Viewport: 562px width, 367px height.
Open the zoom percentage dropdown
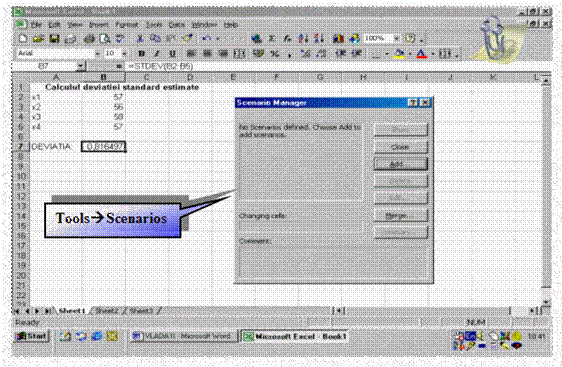(x=396, y=38)
